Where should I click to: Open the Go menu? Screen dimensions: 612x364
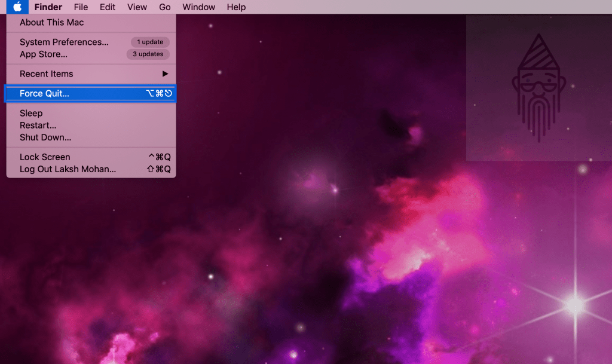point(165,7)
